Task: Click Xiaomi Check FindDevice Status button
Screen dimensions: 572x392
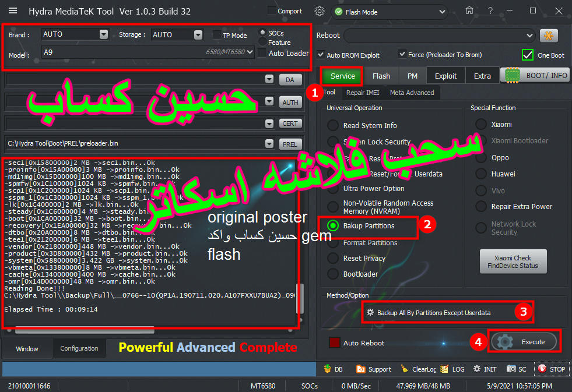Action: (x=513, y=261)
